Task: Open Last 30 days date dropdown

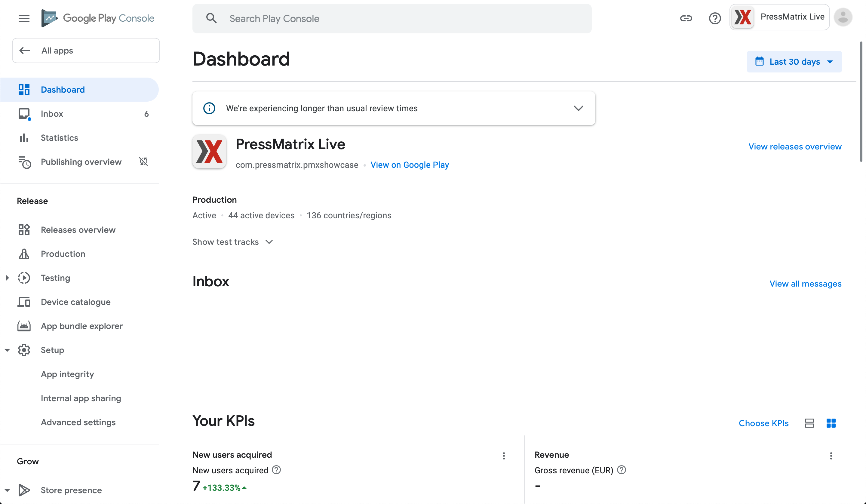Action: [794, 62]
